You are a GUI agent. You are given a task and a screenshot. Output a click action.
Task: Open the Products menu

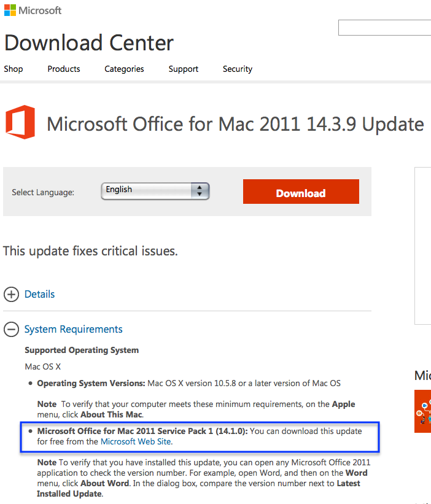[64, 69]
